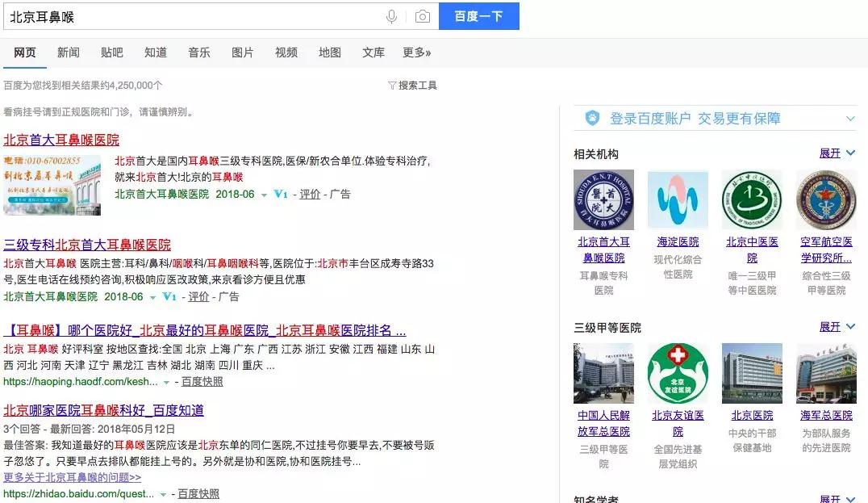Expand dropdown arrow on second ad's 2018-06 line
This screenshot has width=868, height=503.
pos(152,297)
